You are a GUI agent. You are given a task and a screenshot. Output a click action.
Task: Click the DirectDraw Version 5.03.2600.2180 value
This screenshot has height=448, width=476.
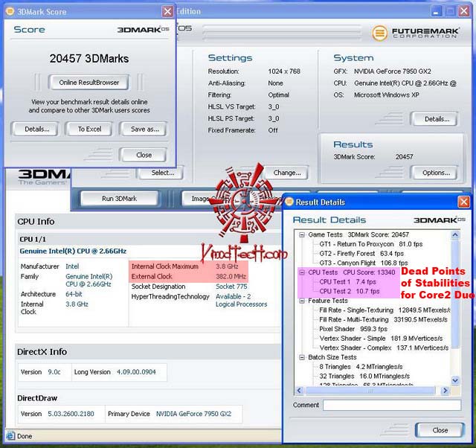point(71,414)
